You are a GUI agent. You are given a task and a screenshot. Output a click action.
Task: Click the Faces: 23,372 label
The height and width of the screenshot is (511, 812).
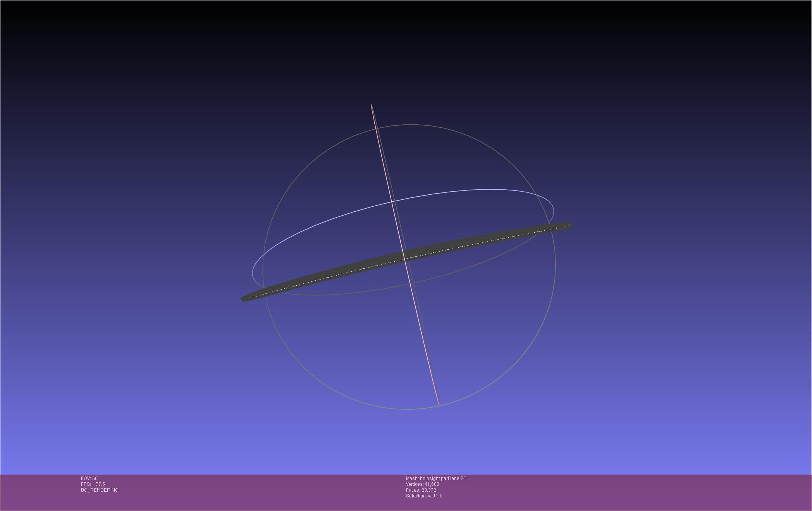421,490
